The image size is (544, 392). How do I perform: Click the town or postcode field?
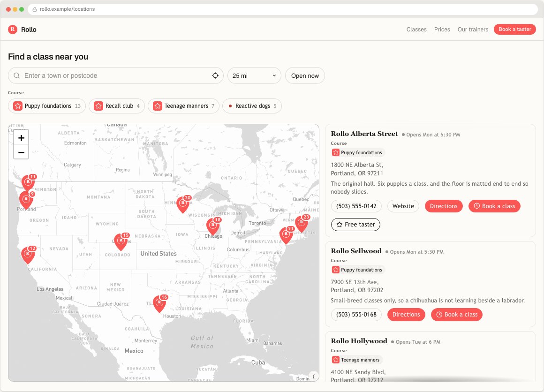pyautogui.click(x=115, y=75)
